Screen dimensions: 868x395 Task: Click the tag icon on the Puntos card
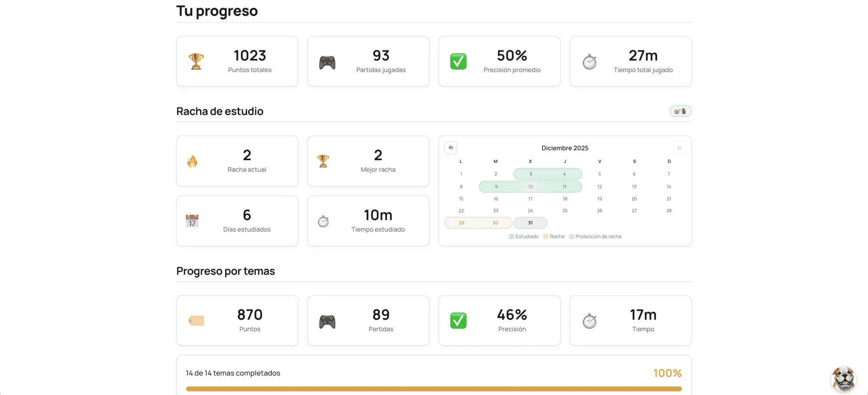pos(196,321)
